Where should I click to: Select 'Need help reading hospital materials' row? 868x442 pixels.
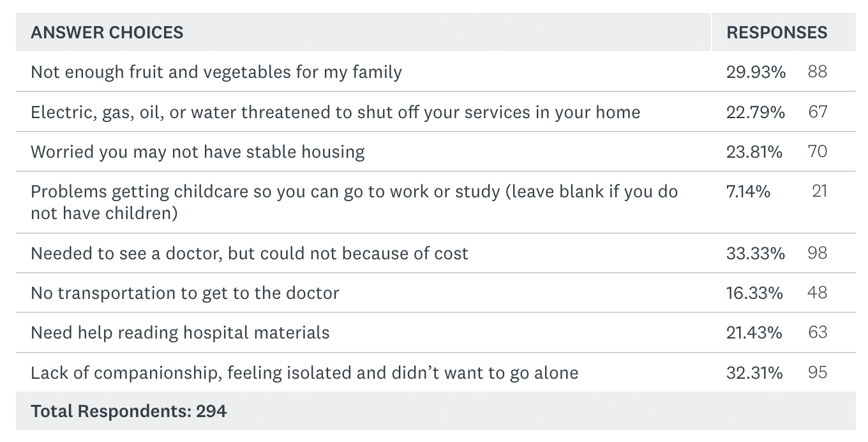180,333
